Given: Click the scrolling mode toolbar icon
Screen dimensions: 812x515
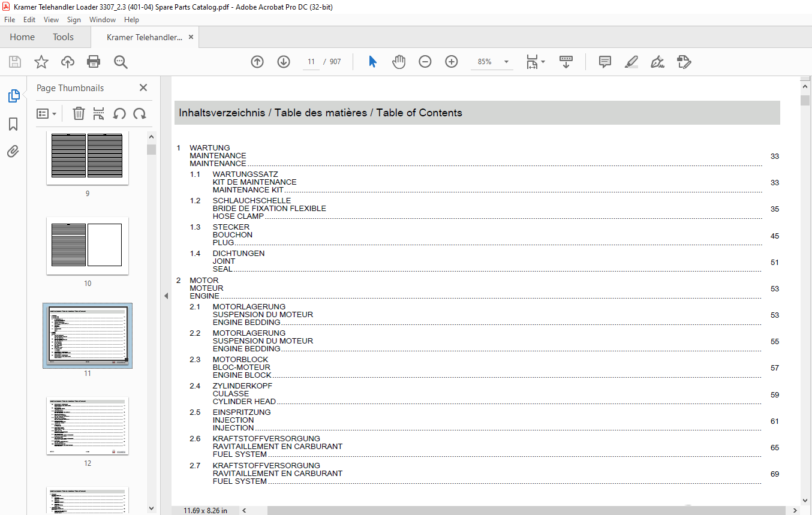Looking at the screenshot, I should click(x=566, y=62).
